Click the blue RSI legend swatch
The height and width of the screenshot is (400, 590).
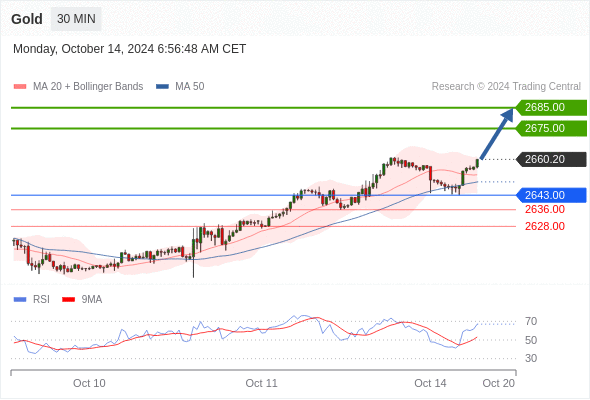pyautogui.click(x=20, y=300)
